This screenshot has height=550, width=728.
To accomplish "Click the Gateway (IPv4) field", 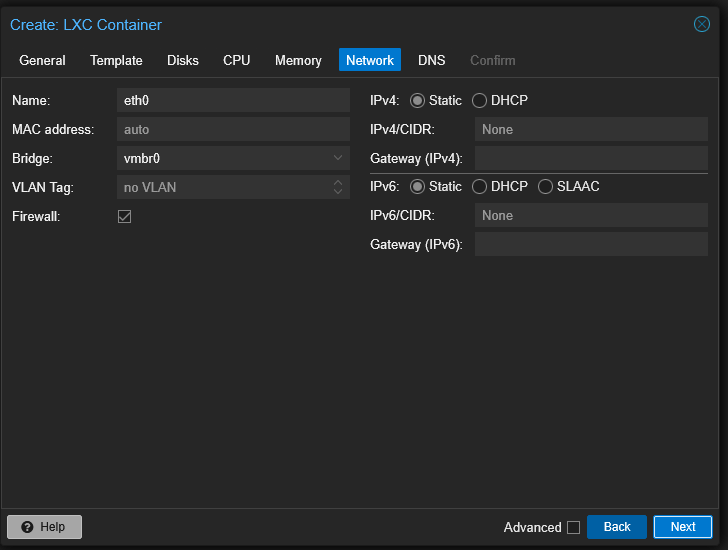I will tap(591, 158).
